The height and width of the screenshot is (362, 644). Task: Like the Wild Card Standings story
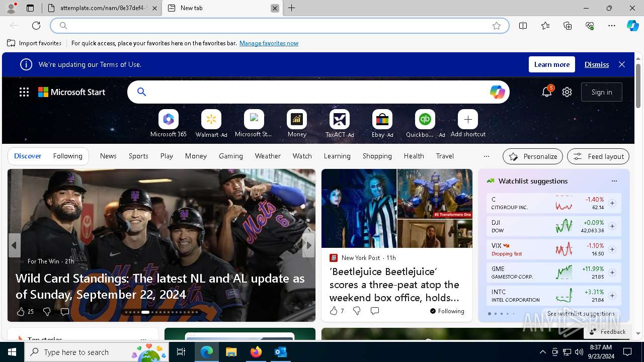(21, 312)
